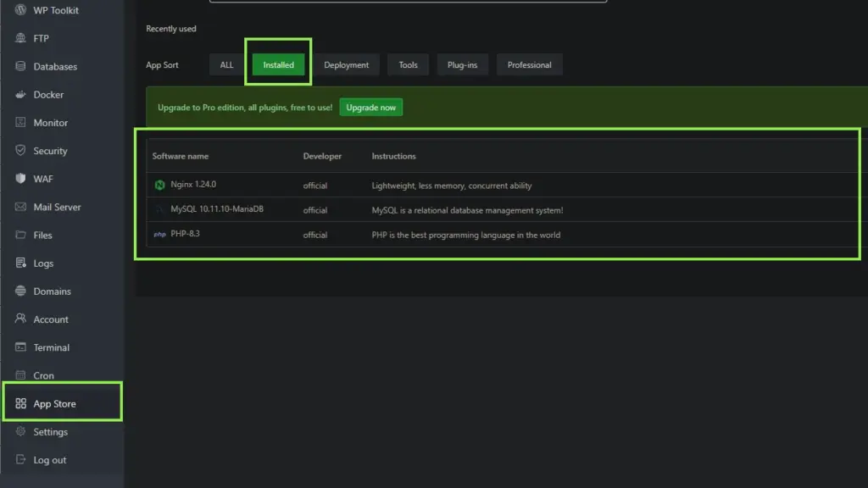The image size is (868, 488).
Task: Open the FTP management section
Action: pos(37,38)
